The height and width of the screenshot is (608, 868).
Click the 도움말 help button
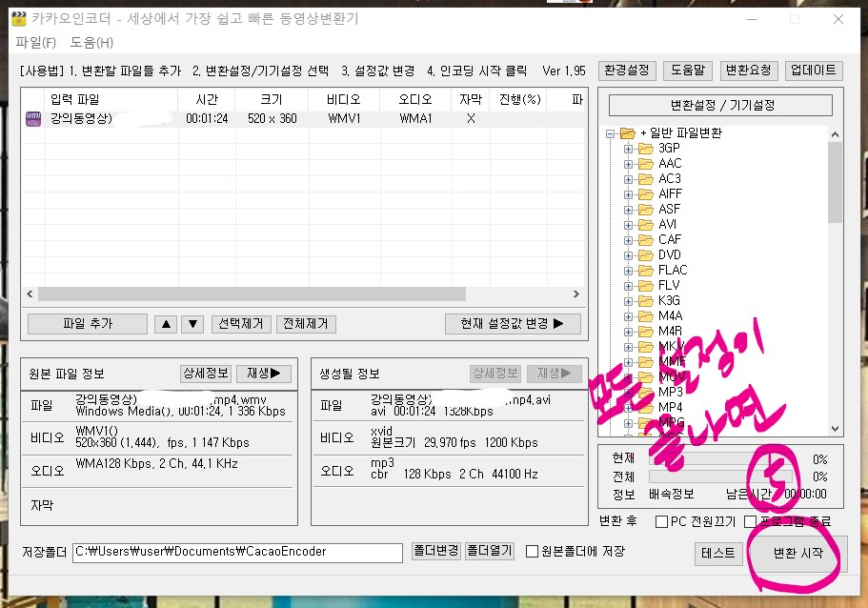click(688, 71)
